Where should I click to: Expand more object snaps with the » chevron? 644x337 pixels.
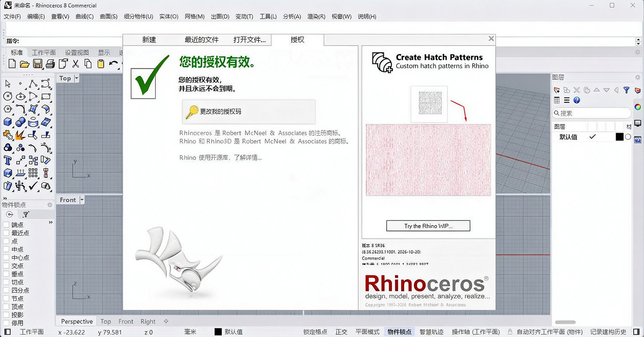pos(51,222)
